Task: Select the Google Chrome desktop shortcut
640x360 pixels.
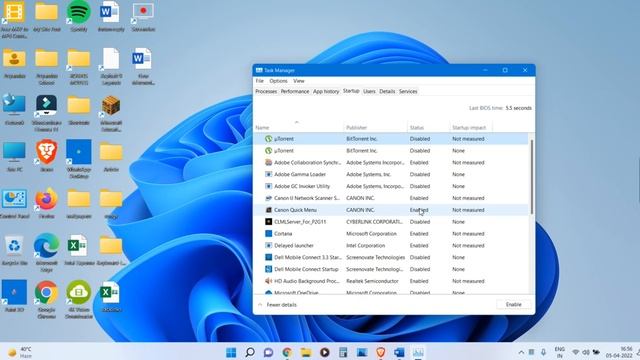Action: point(47,299)
